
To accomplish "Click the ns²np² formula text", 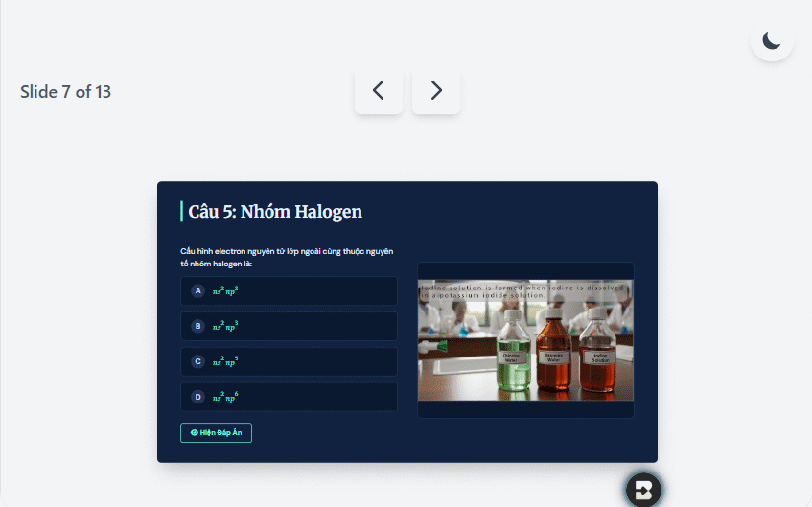I will [225, 291].
